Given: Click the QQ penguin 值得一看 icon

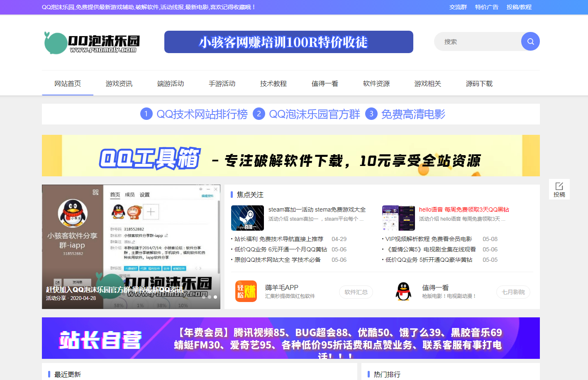Looking at the screenshot, I should tap(403, 291).
